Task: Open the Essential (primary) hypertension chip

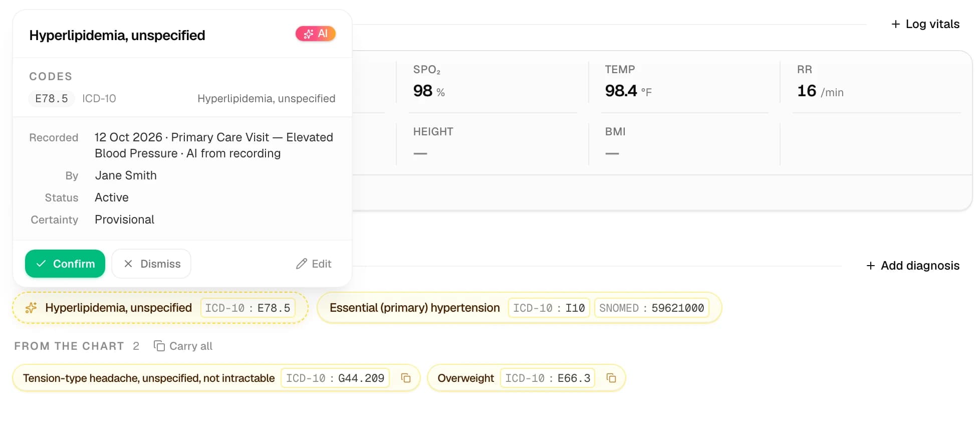Action: click(x=520, y=308)
